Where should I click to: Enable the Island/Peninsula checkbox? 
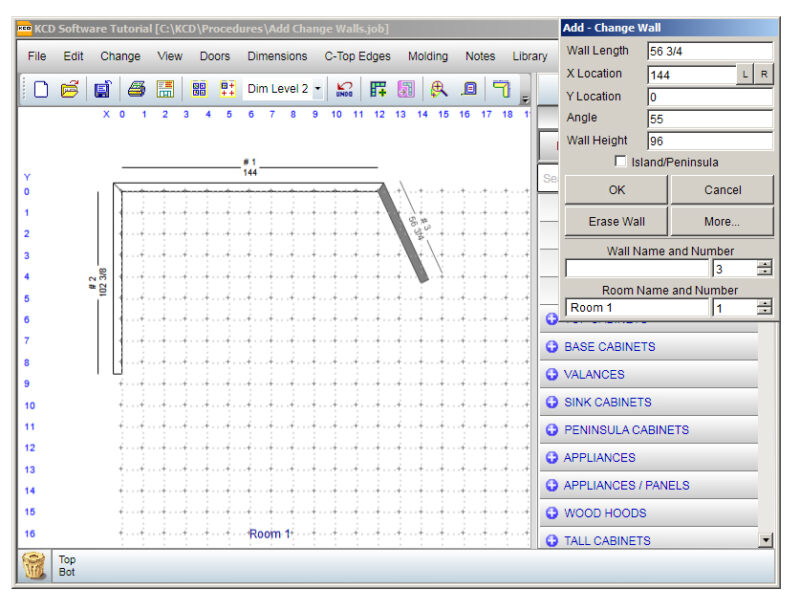[x=621, y=162]
